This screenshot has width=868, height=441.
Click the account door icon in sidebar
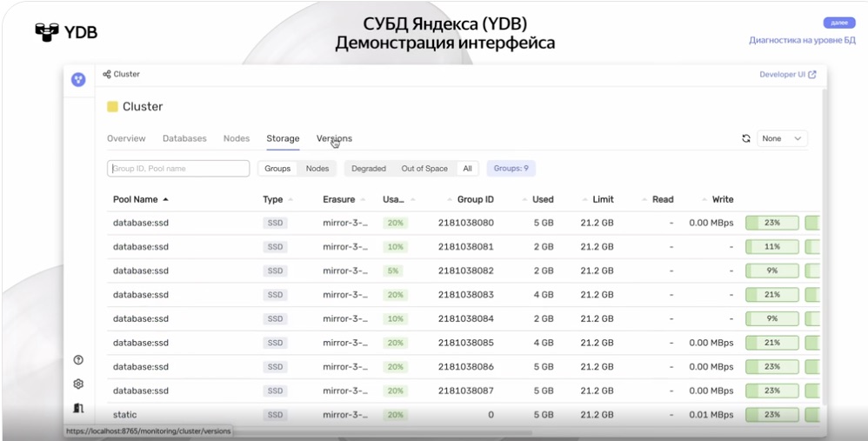(78, 408)
